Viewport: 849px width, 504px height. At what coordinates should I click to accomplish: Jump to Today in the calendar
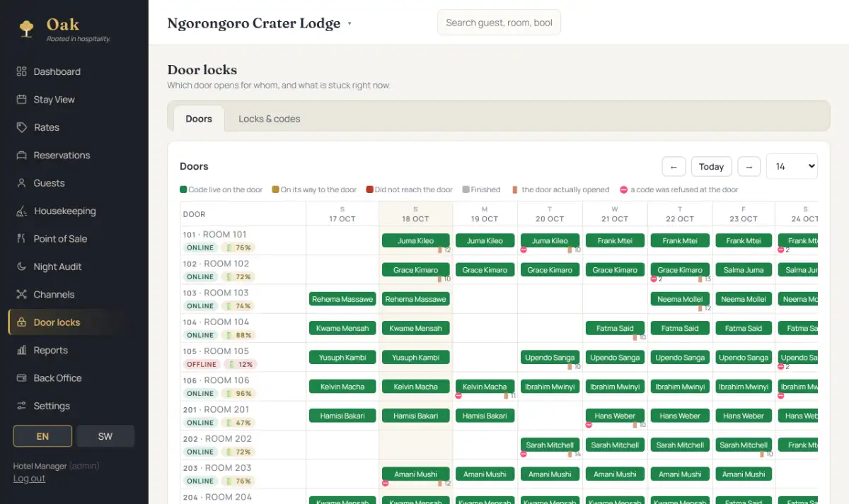point(711,167)
